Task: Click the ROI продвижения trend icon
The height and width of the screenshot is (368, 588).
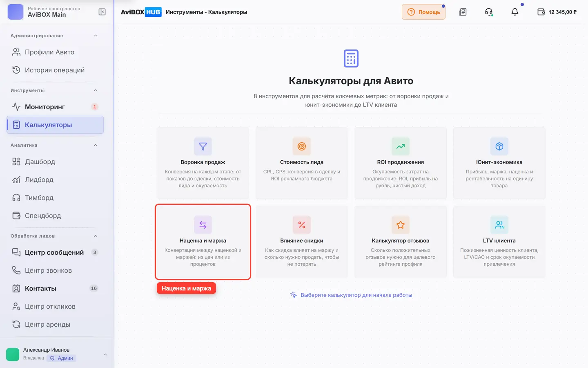Action: [401, 146]
